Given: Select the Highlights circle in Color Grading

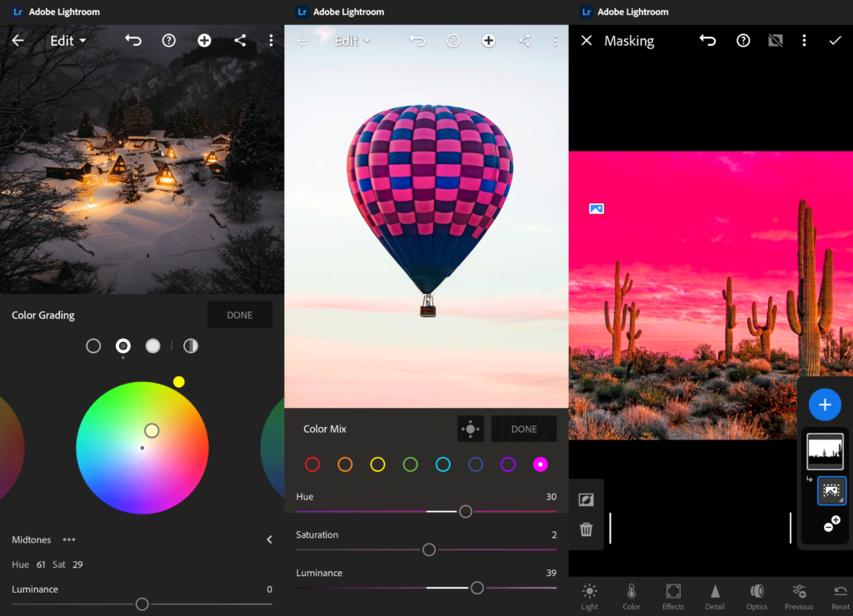Looking at the screenshot, I should (153, 345).
